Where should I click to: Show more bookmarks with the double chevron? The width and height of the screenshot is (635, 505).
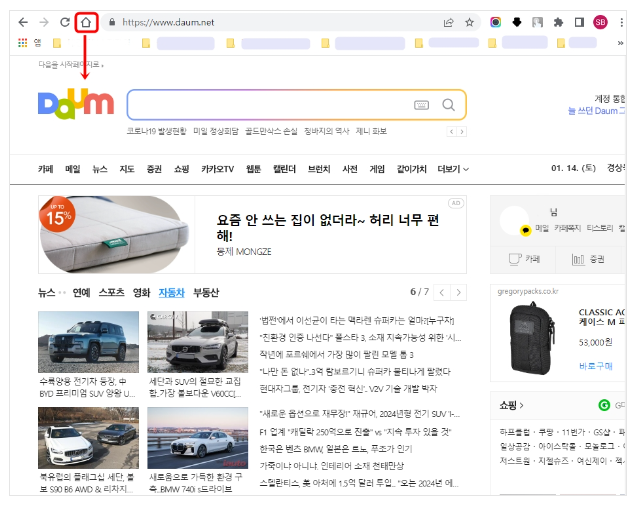coord(620,43)
